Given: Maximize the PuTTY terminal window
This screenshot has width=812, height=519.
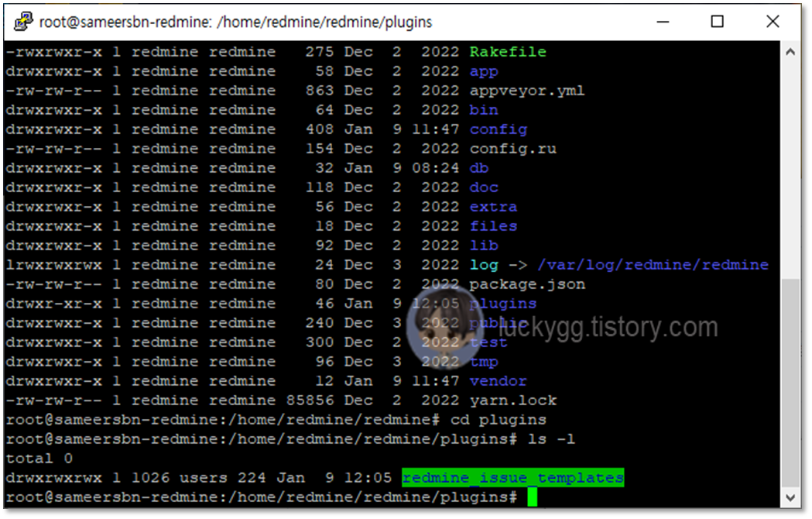Looking at the screenshot, I should point(718,22).
